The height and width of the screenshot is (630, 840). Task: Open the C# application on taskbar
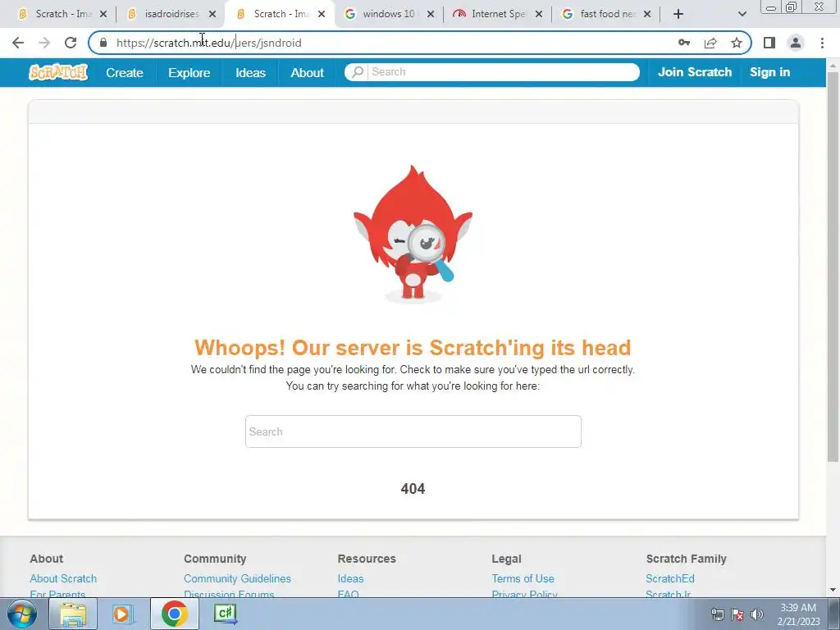coord(225,614)
